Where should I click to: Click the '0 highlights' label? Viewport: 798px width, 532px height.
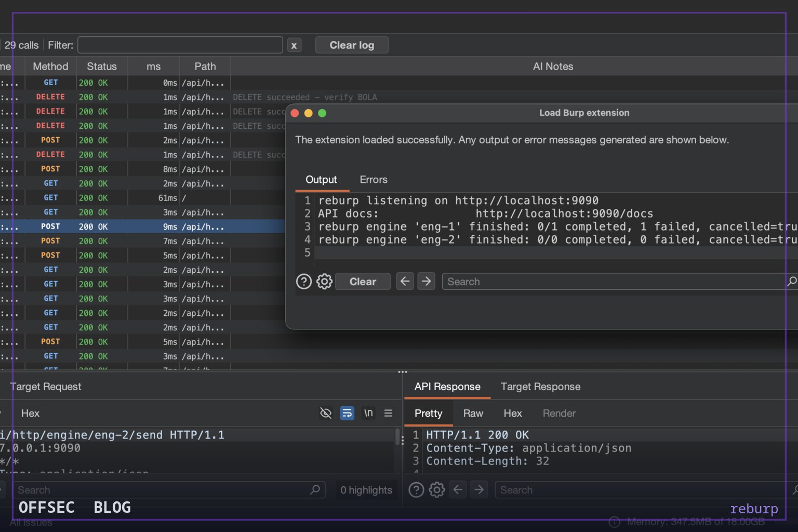point(366,490)
